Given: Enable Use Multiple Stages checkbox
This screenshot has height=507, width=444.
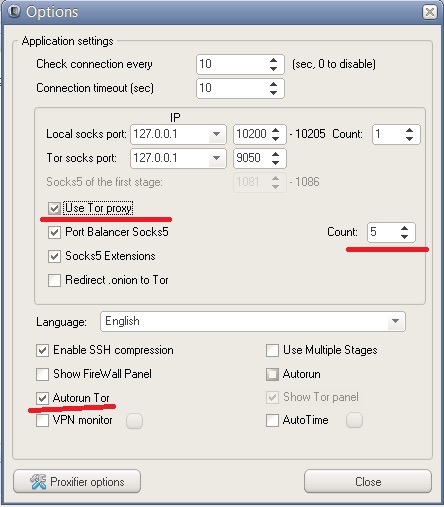Looking at the screenshot, I should 272,350.
